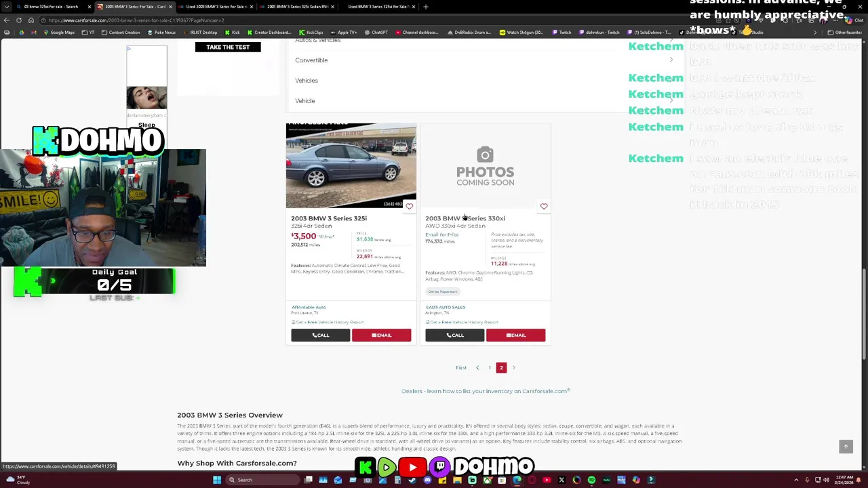Open Task View from the taskbar
This screenshot has height=488, width=868.
309,480
